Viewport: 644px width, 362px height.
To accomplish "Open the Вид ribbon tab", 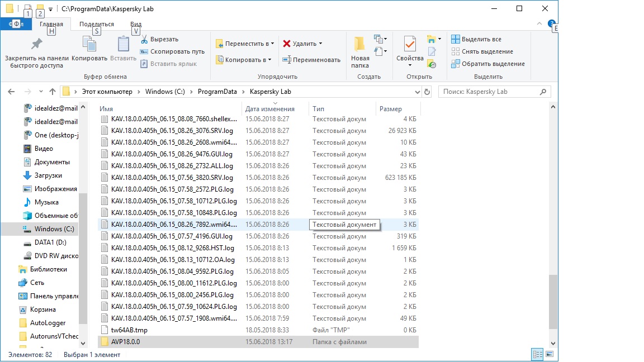I will click(136, 24).
